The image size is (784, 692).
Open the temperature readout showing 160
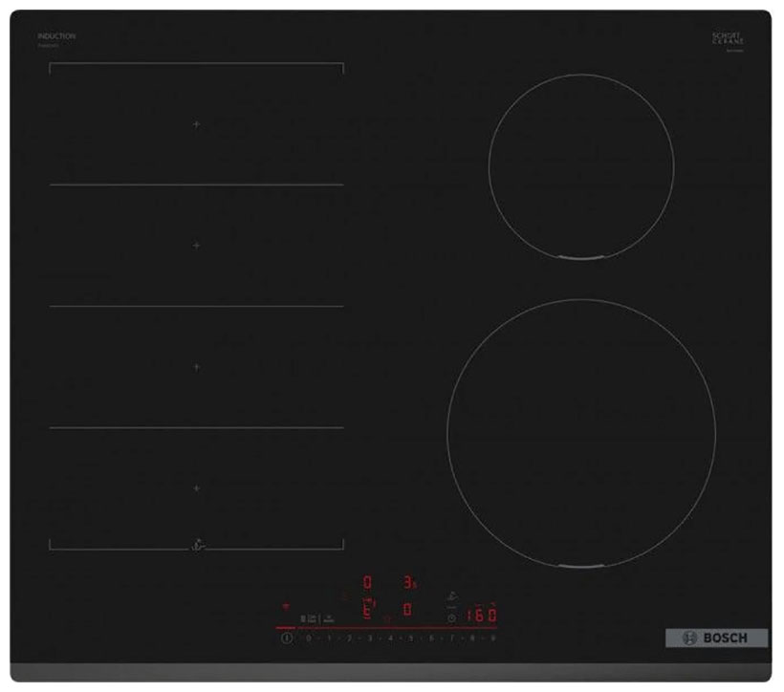pyautogui.click(x=483, y=613)
